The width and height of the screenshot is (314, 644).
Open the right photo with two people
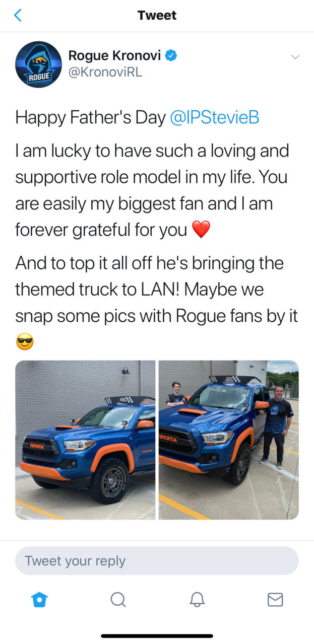(229, 440)
